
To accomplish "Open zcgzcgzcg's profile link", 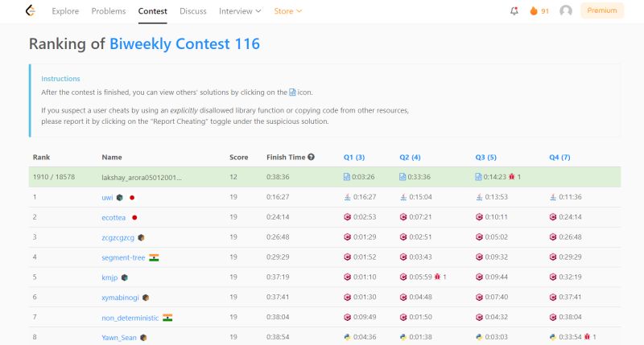I will point(118,237).
